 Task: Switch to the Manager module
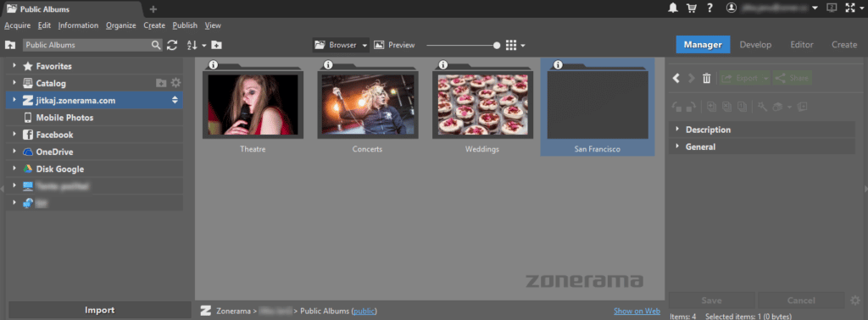click(703, 45)
